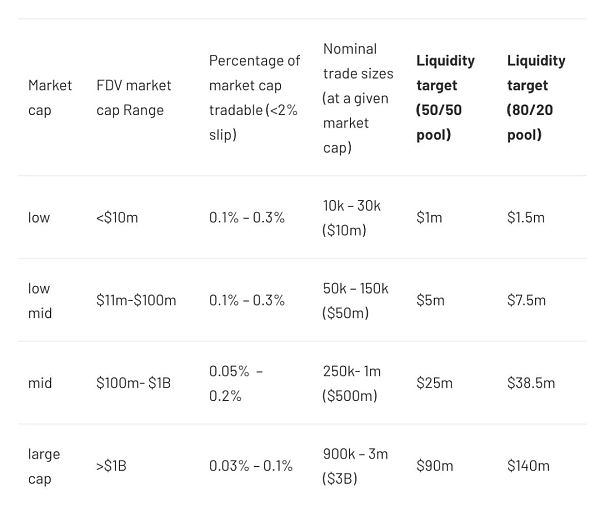The height and width of the screenshot is (517, 600).
Task: Click the "Market cap" column header
Action: [50, 97]
